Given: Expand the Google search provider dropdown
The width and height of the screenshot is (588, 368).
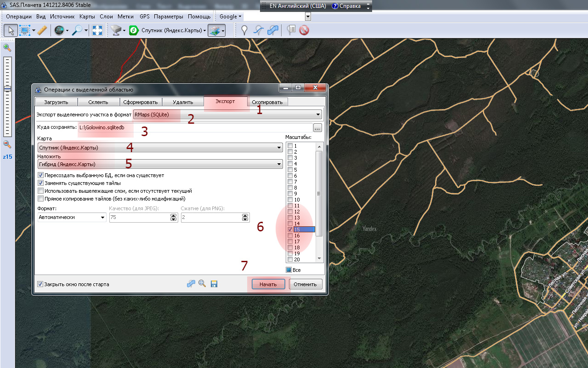Looking at the screenshot, I should (230, 17).
